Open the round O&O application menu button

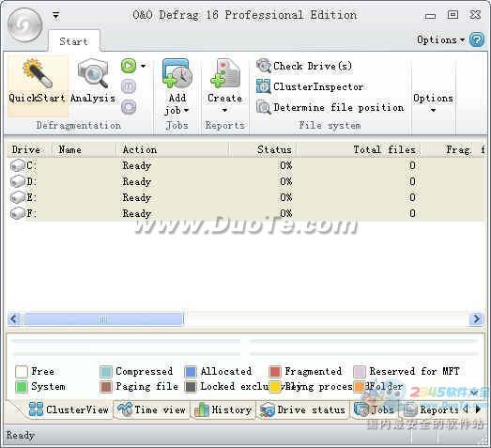(x=24, y=25)
